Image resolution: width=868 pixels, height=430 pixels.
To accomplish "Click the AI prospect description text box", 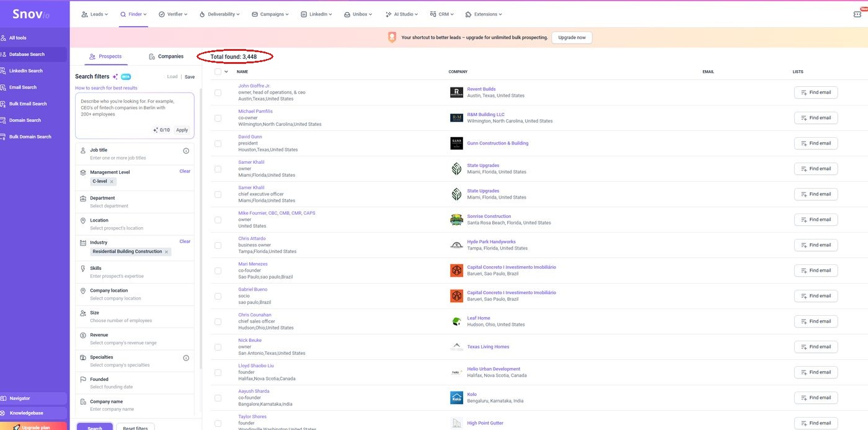I will 135,115.
